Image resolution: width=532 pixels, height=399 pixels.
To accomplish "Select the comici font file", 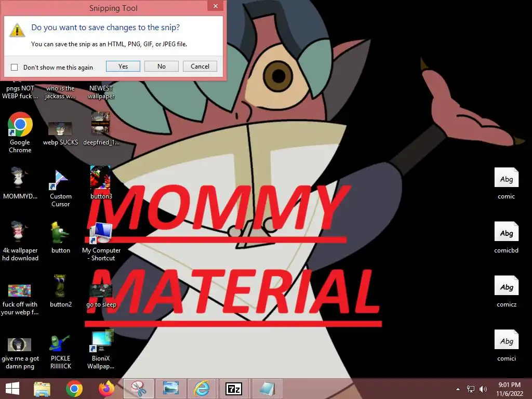I will point(506,345).
